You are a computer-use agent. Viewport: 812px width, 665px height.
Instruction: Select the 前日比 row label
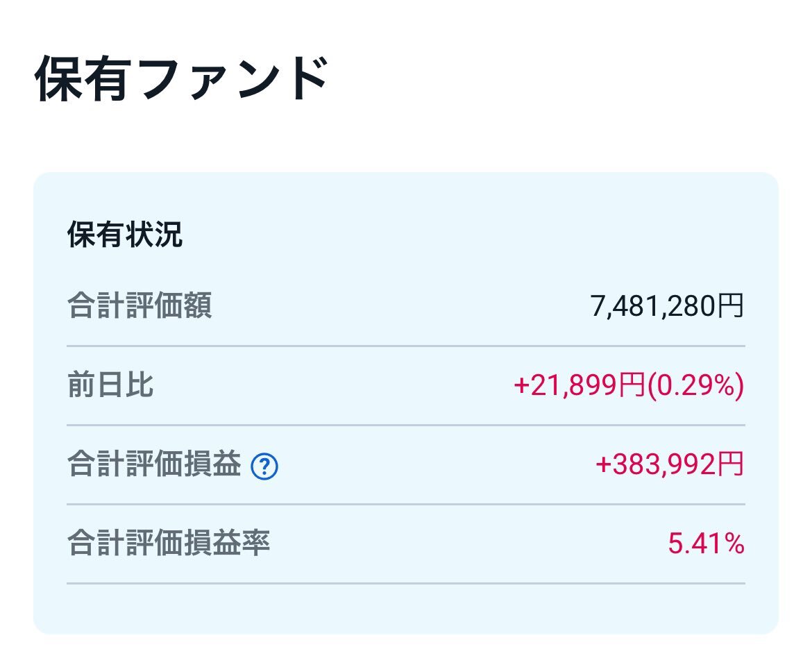(x=110, y=385)
